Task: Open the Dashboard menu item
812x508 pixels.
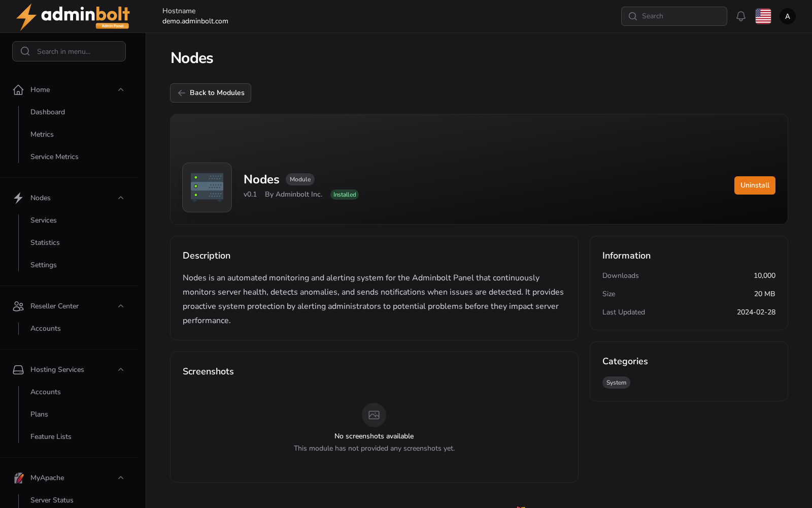Action: coord(48,112)
